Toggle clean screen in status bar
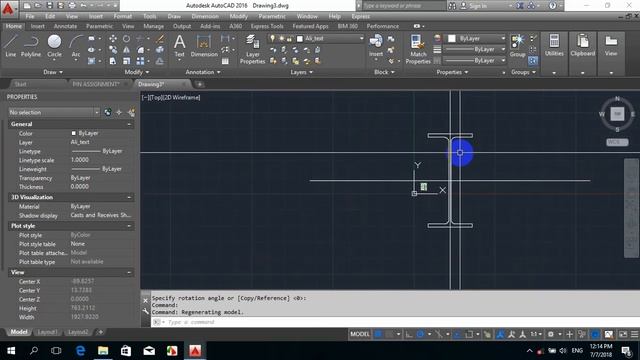This screenshot has height=360, width=640. click(x=623, y=334)
